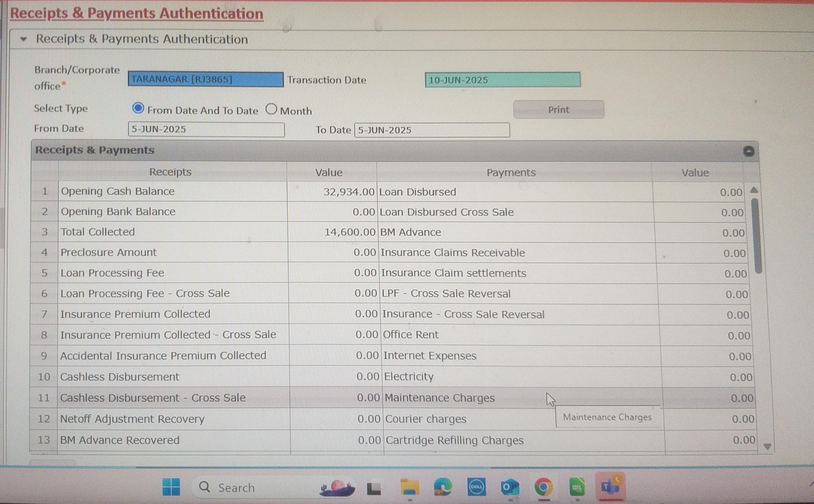Collapse the Receipts & Payments Authentication section

pos(23,39)
